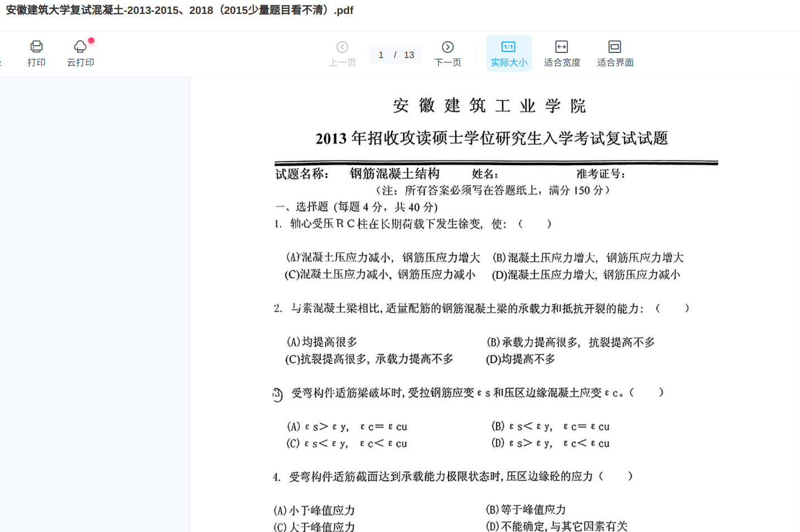
Task: Go to next page (下一页)
Action: point(447,53)
